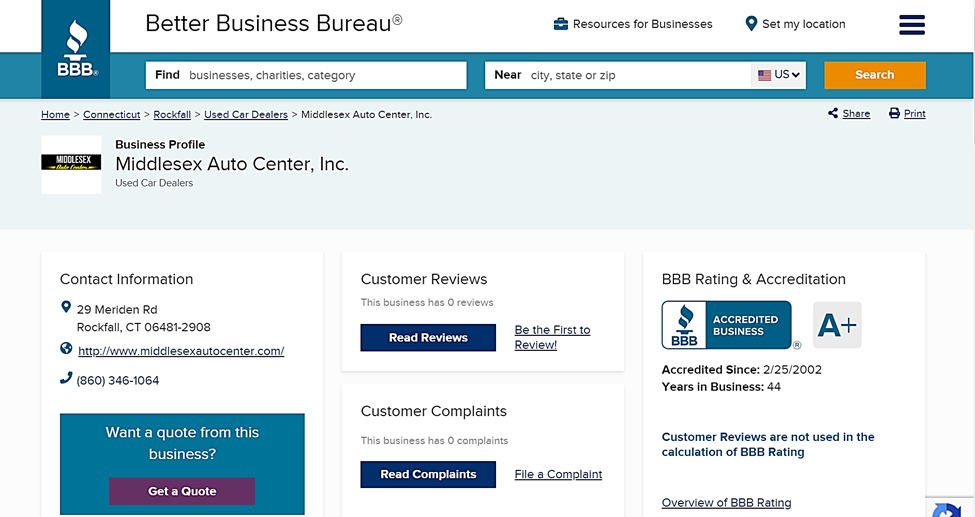This screenshot has height=517, width=975.
Task: Click the Read Reviews button
Action: coord(428,337)
